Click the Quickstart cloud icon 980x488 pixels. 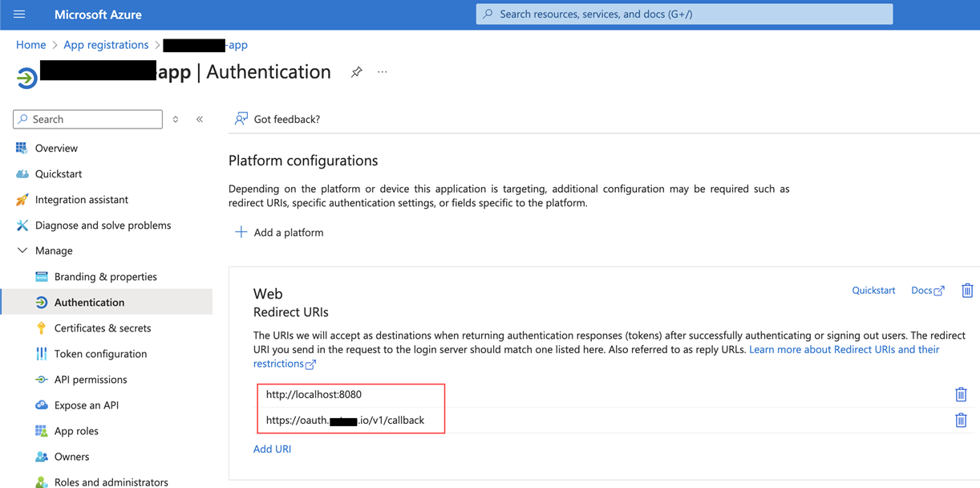[x=22, y=174]
